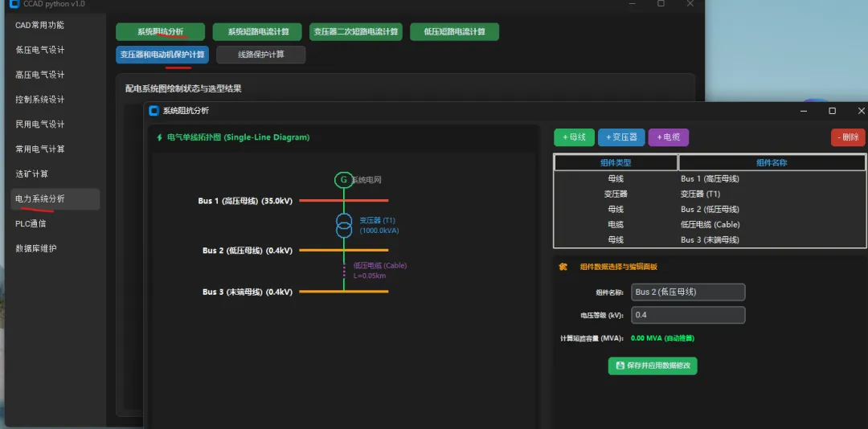
Task: Click the generator G symbol in the diagram
Action: coord(343,180)
